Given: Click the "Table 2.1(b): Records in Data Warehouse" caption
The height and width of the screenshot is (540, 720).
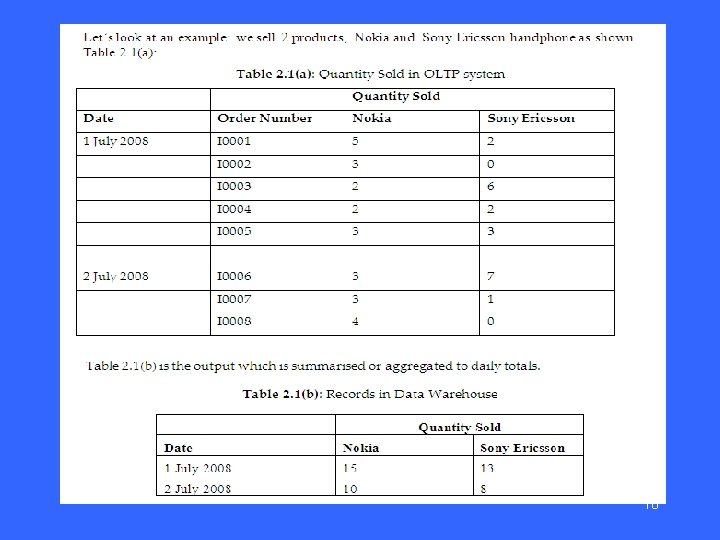Looking at the screenshot, I should [370, 394].
